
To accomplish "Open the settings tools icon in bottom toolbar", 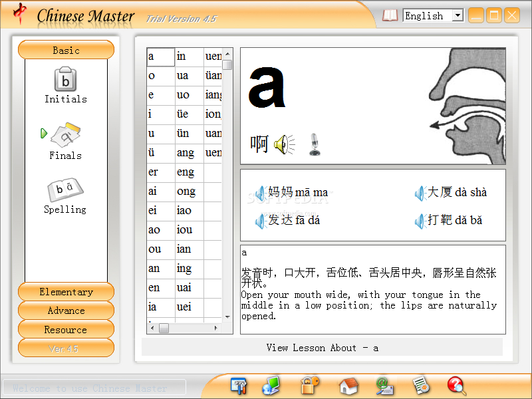I will [x=239, y=386].
